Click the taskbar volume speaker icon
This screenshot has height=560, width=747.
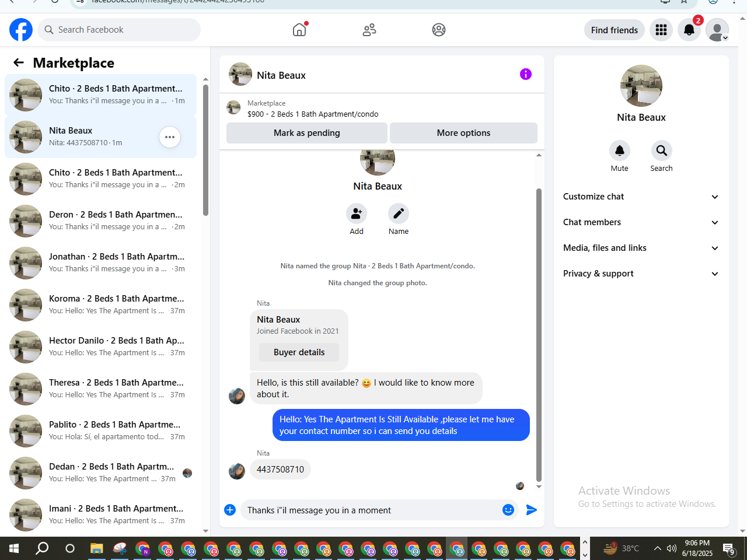tap(672, 548)
